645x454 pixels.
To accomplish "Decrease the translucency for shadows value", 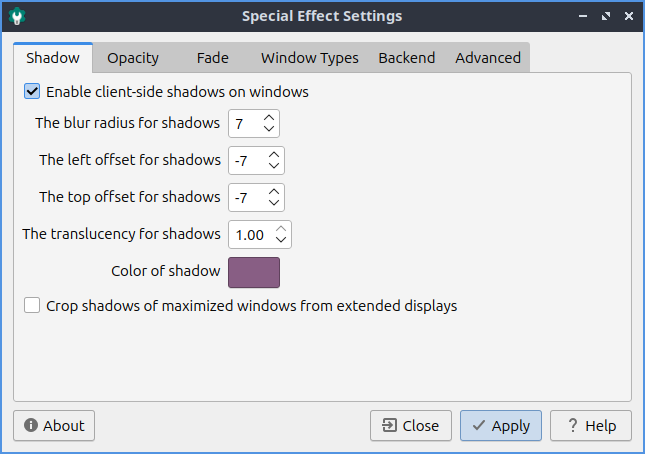I will pyautogui.click(x=282, y=240).
